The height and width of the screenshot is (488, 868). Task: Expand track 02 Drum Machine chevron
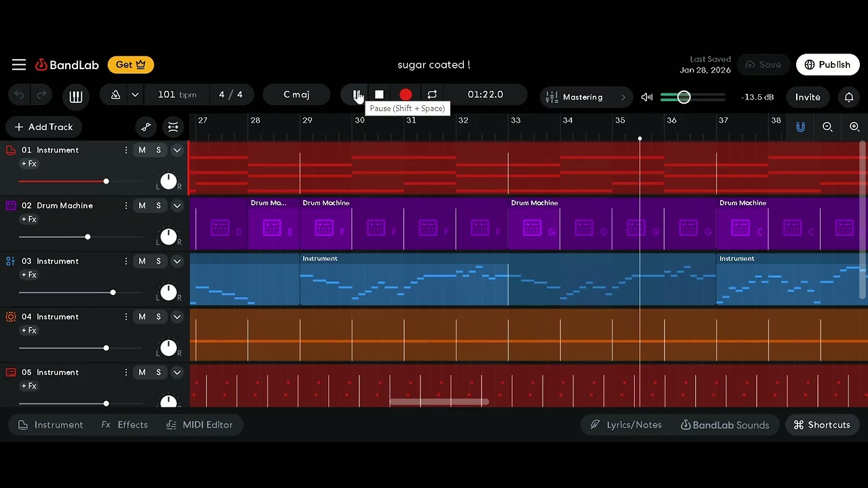[177, 205]
